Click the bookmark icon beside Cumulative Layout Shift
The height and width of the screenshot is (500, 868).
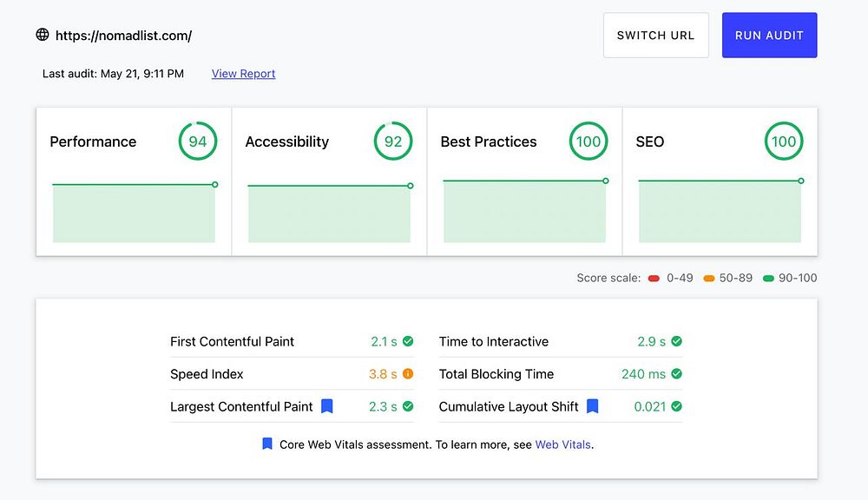pos(593,406)
